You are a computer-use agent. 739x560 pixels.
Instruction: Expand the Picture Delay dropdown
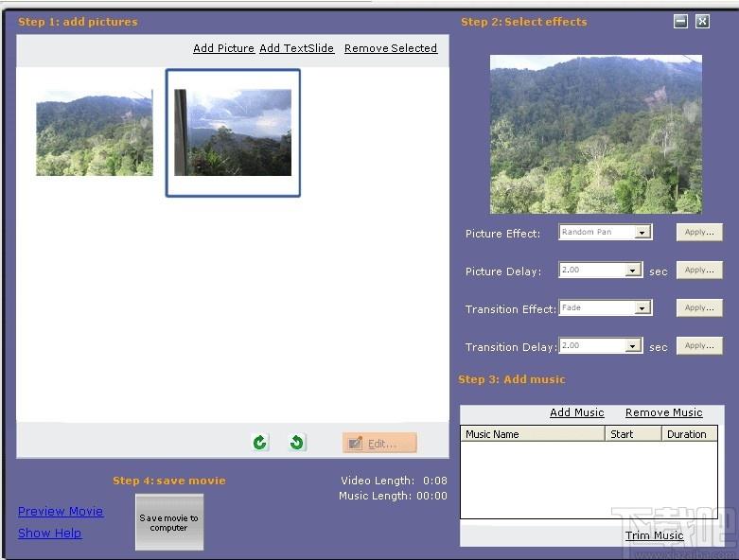(x=632, y=270)
